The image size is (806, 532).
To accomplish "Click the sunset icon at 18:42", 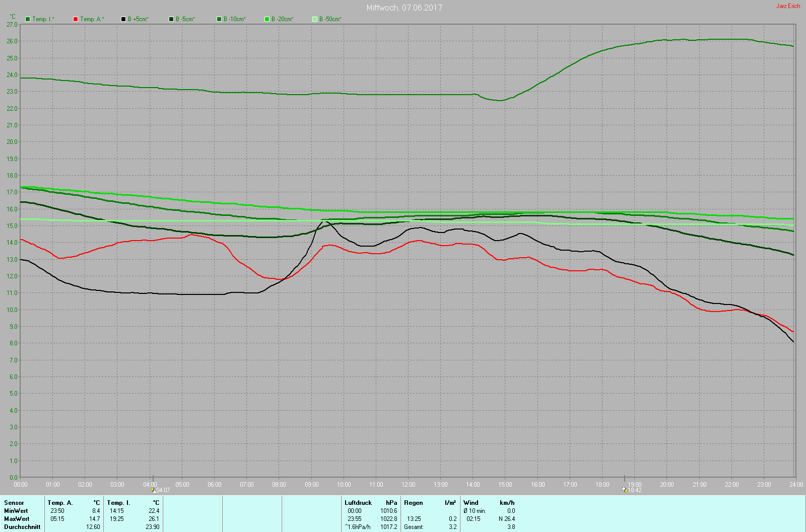I will pyautogui.click(x=625, y=490).
